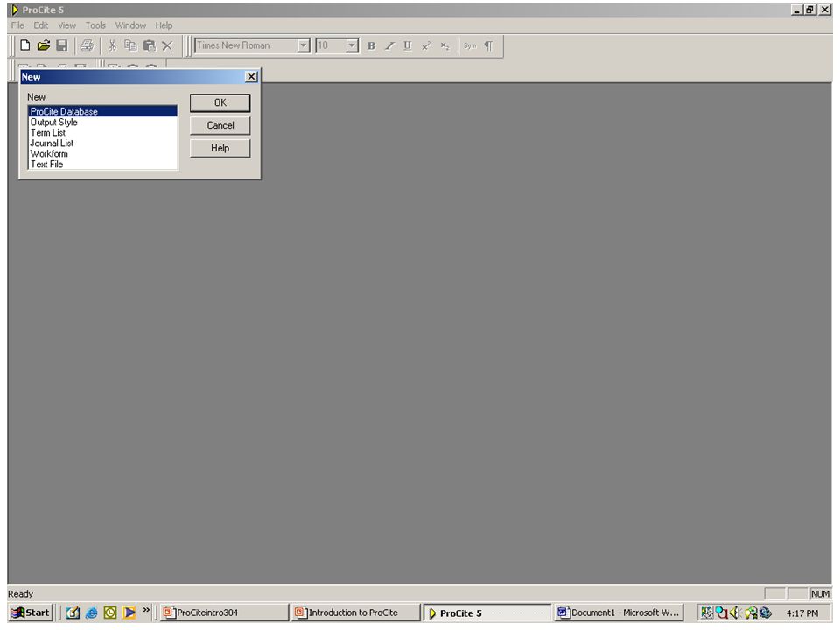The image size is (840, 630).
Task: Click ProCite 5 taskbar button
Action: coord(487,612)
